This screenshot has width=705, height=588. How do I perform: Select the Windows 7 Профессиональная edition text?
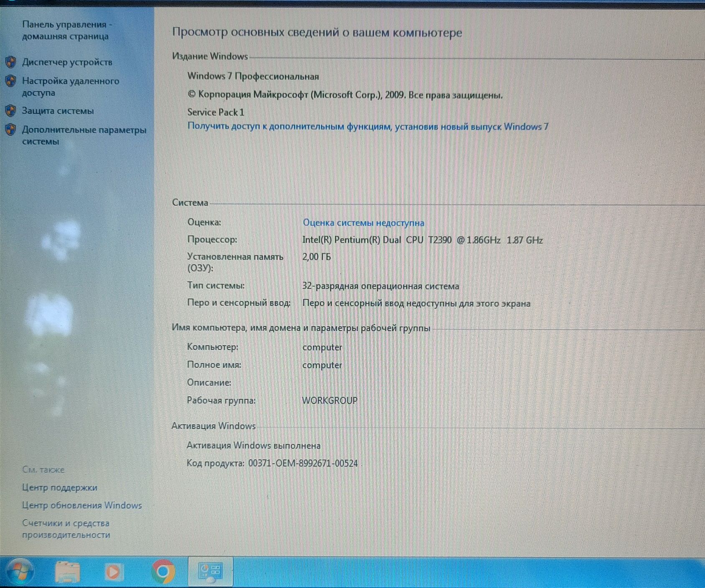253,76
